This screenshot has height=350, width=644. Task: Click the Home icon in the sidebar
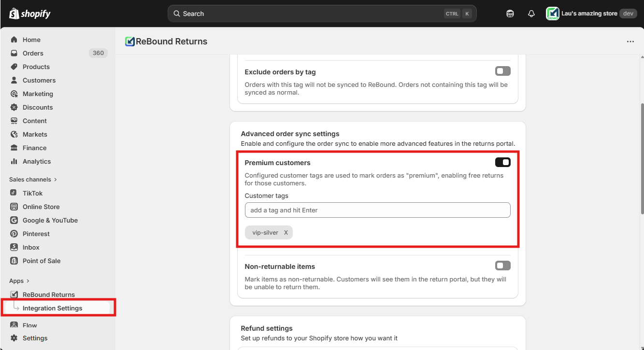click(14, 40)
